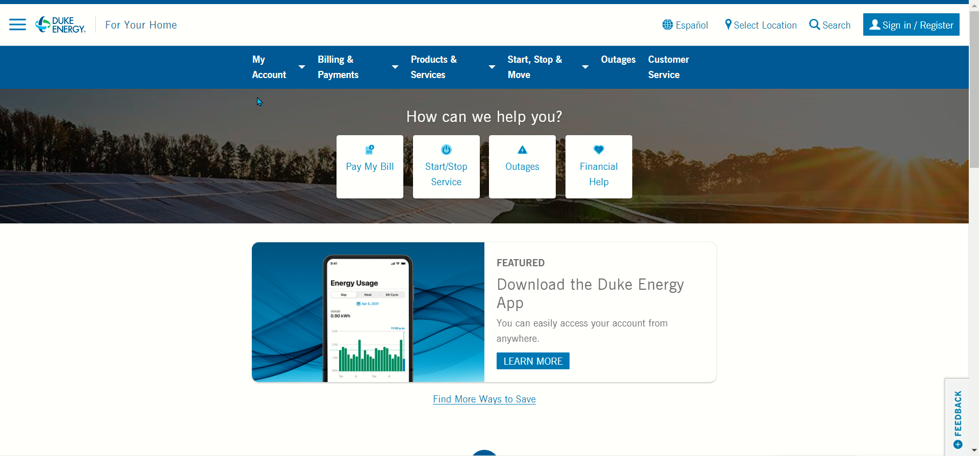Click the page vertical scrollbar thumb

pos(974,89)
